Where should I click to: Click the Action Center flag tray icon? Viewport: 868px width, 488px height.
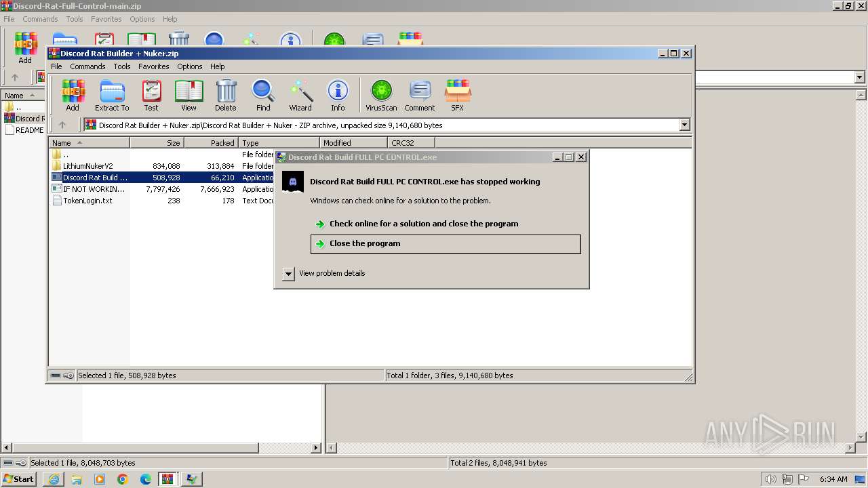point(803,479)
